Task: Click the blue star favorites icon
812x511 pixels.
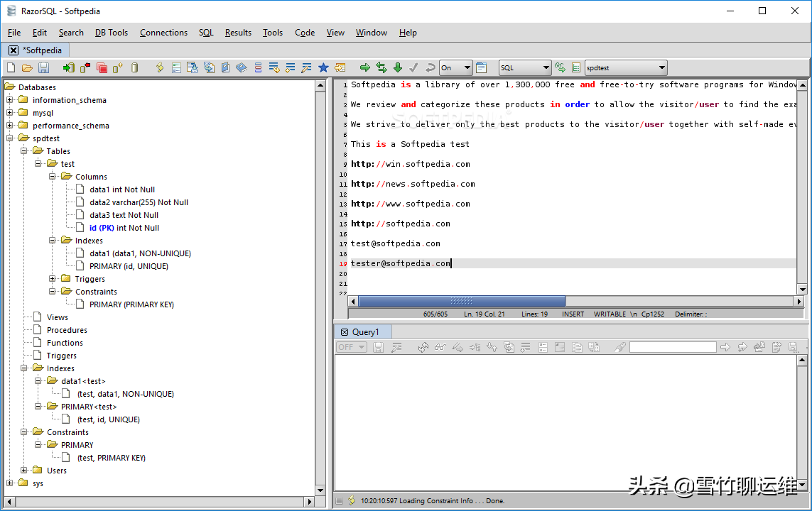Action: coord(324,67)
